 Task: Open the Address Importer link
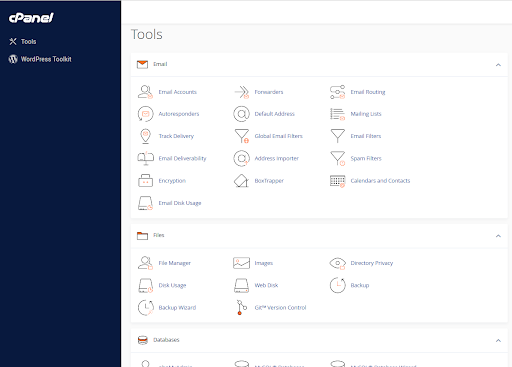(x=276, y=158)
